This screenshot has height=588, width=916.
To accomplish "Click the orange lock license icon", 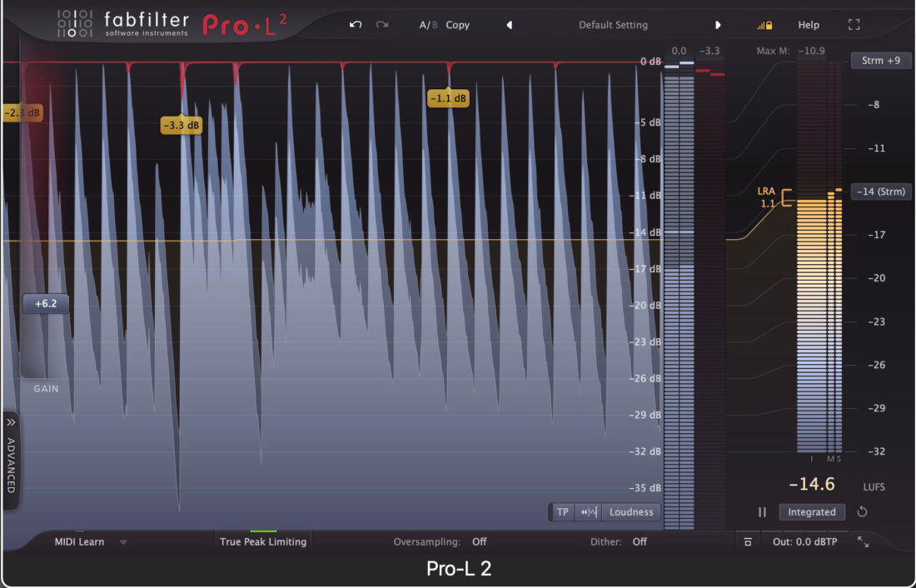I will pos(764,25).
